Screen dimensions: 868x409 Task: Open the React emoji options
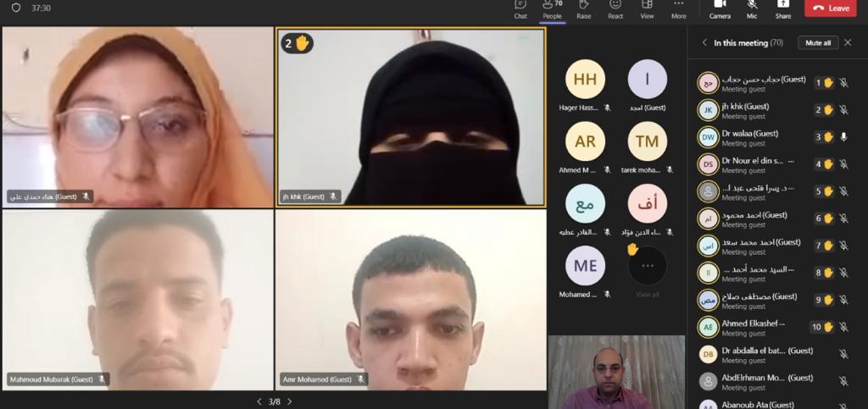coord(615,8)
